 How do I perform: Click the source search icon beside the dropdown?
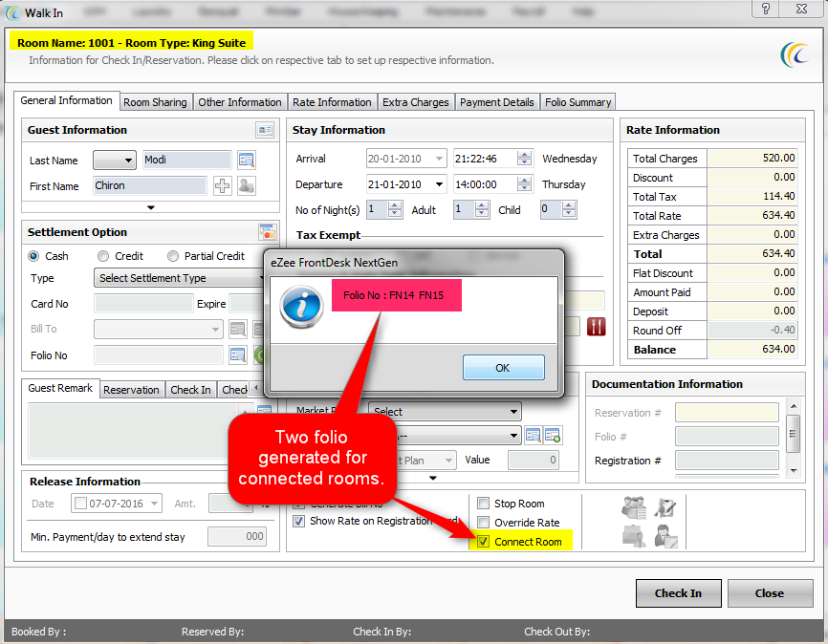[533, 436]
